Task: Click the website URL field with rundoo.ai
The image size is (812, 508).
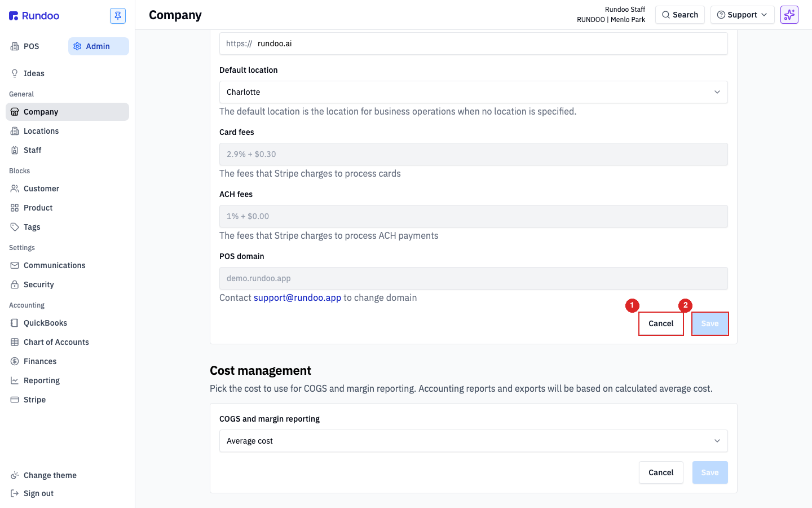Action: pyautogui.click(x=474, y=43)
